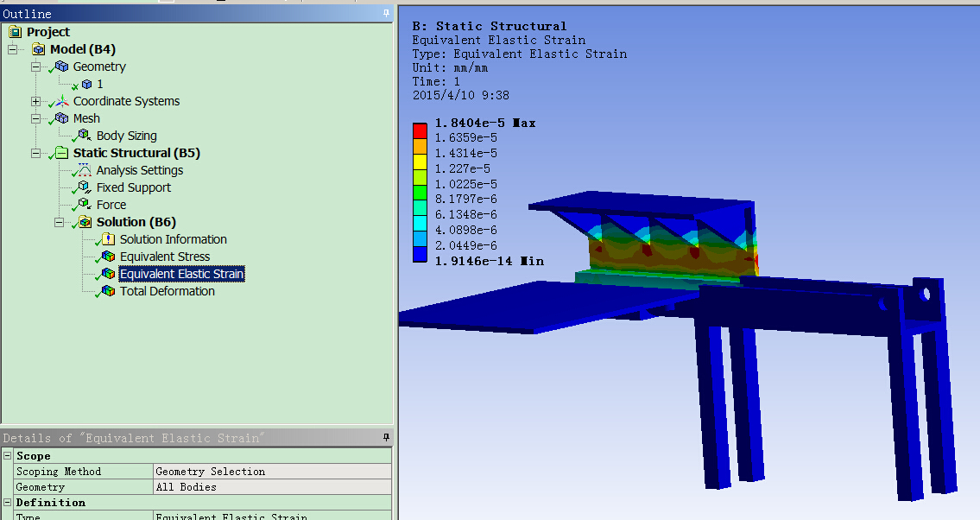Image resolution: width=980 pixels, height=520 pixels.
Task: Click the Fixed Support icon
Action: [x=85, y=187]
